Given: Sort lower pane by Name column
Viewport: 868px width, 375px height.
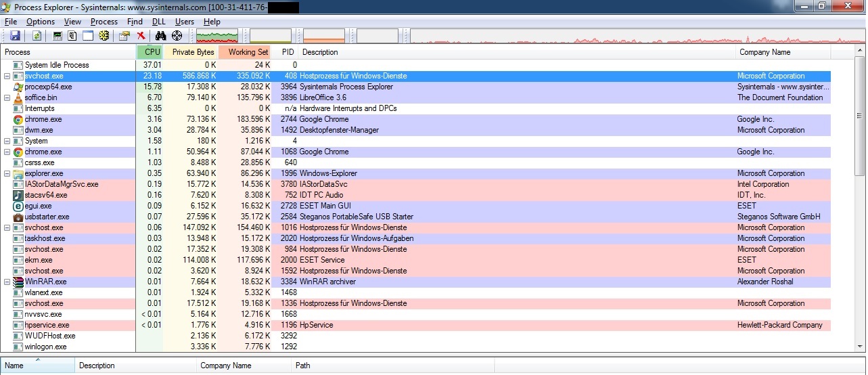Looking at the screenshot, I should coord(37,366).
